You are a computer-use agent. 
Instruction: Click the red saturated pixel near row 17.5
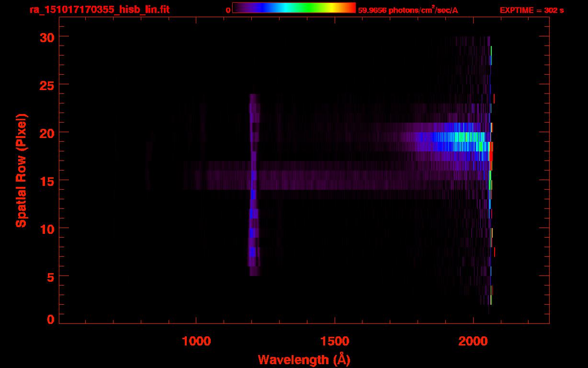pos(491,156)
